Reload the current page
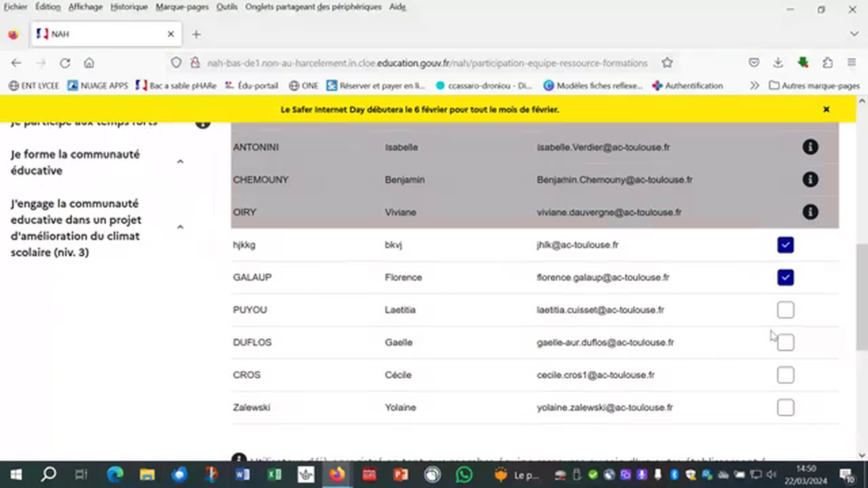Image resolution: width=868 pixels, height=488 pixels. (64, 62)
